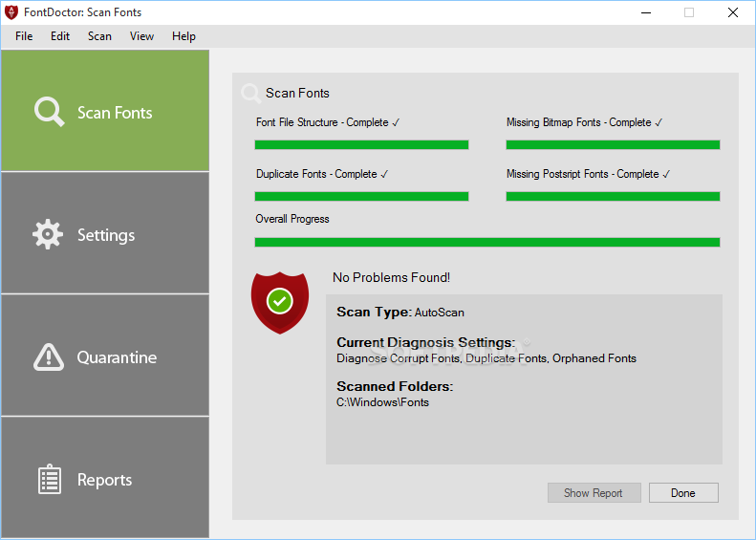The image size is (756, 540).
Task: Click the Reports clipboard icon
Action: pyautogui.click(x=50, y=479)
